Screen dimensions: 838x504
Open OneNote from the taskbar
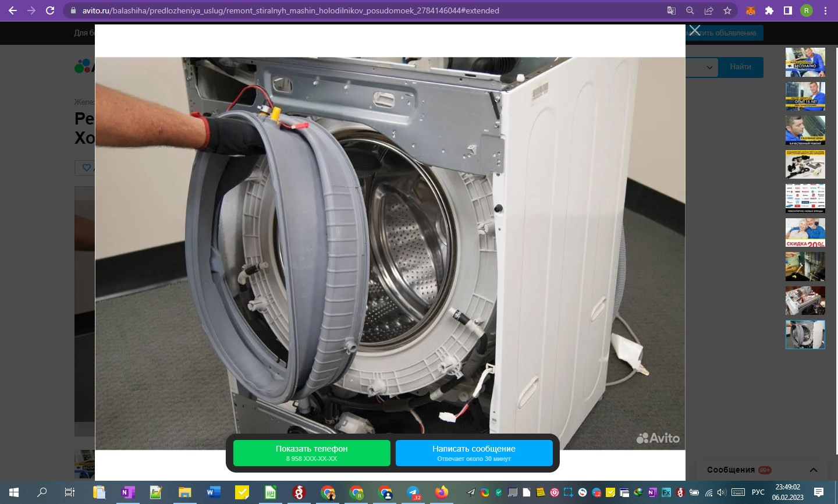(127, 492)
